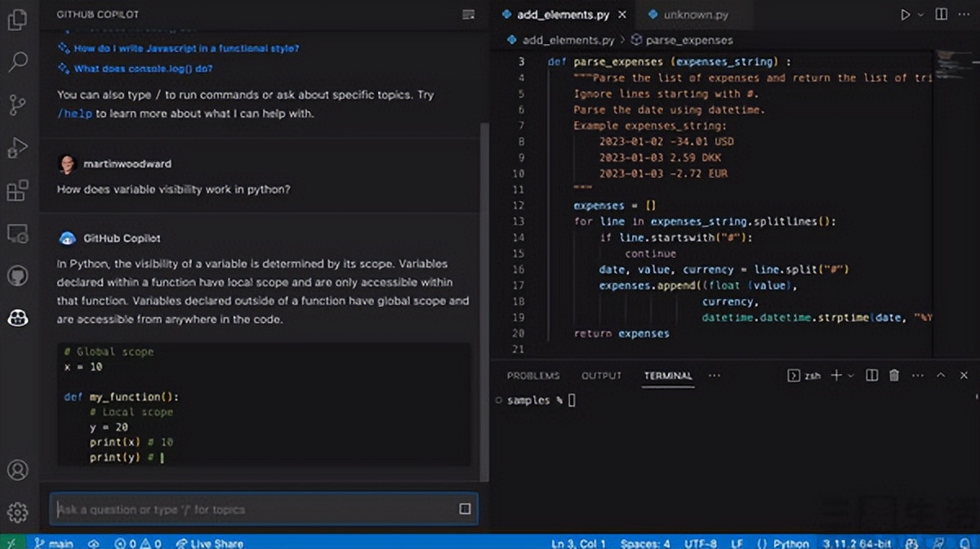The width and height of the screenshot is (980, 549).
Task: Click the GitHub Copilot panel clear-chat icon
Action: click(468, 15)
